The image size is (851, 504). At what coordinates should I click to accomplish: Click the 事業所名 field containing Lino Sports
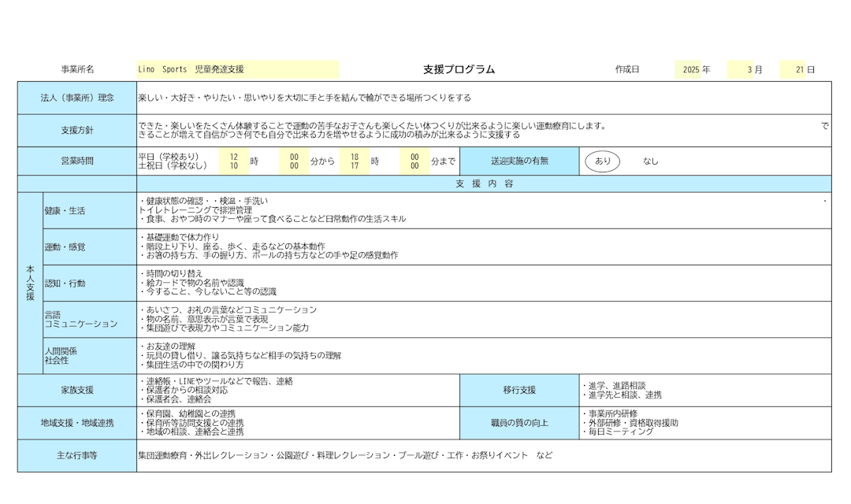click(237, 69)
